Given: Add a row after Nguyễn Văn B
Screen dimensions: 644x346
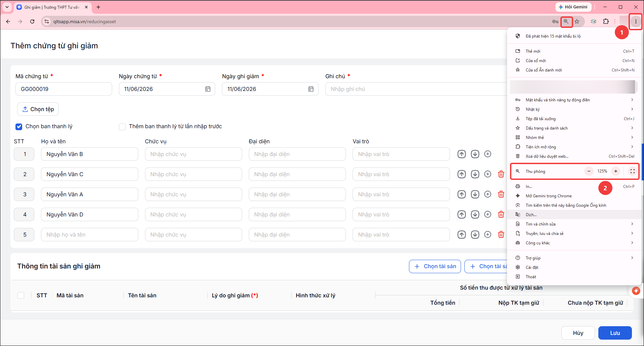Looking at the screenshot, I should pos(488,154).
